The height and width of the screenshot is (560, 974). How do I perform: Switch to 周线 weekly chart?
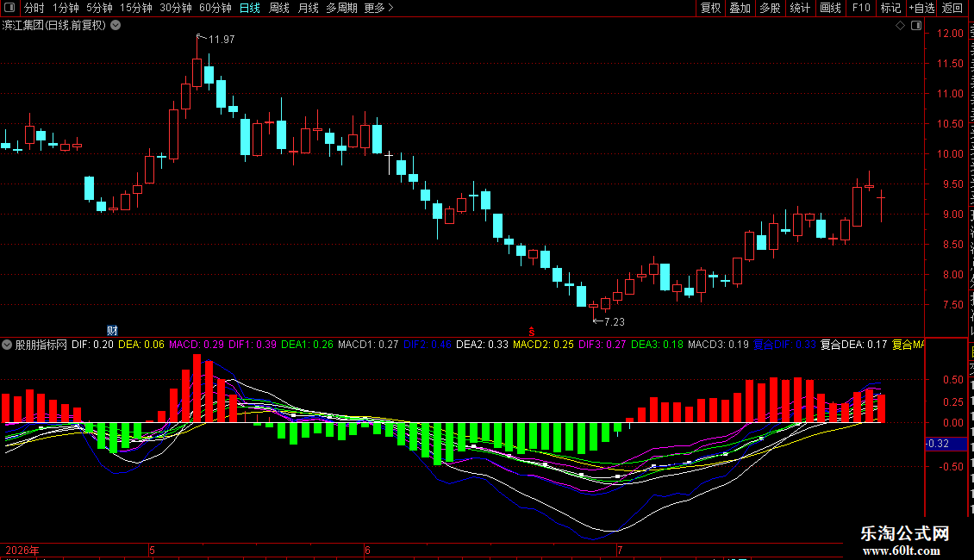[x=279, y=8]
